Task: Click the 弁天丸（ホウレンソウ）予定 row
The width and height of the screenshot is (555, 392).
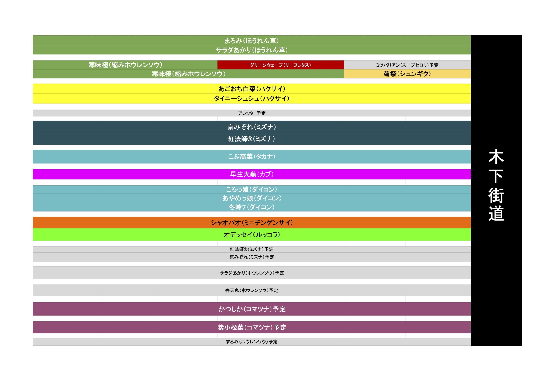Action: 252,290
